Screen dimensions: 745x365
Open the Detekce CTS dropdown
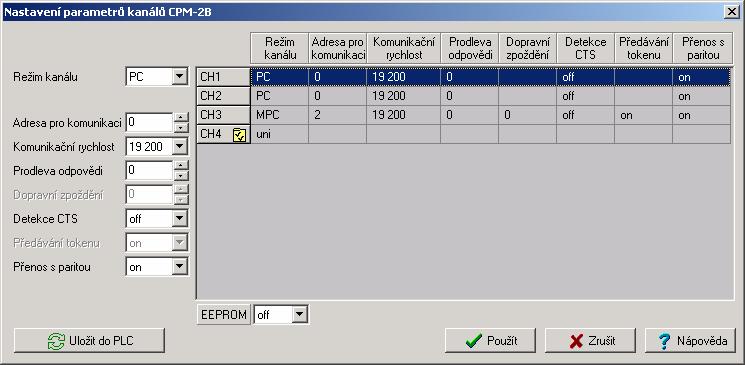179,219
